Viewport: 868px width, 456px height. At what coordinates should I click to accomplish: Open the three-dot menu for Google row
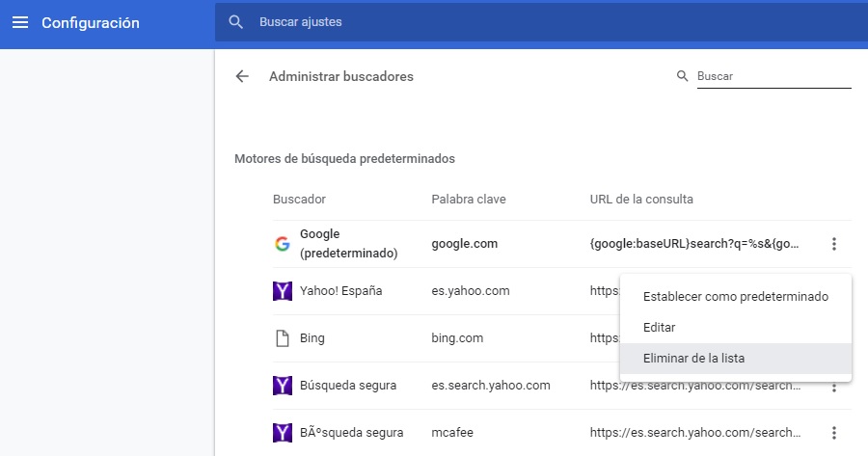pos(833,244)
